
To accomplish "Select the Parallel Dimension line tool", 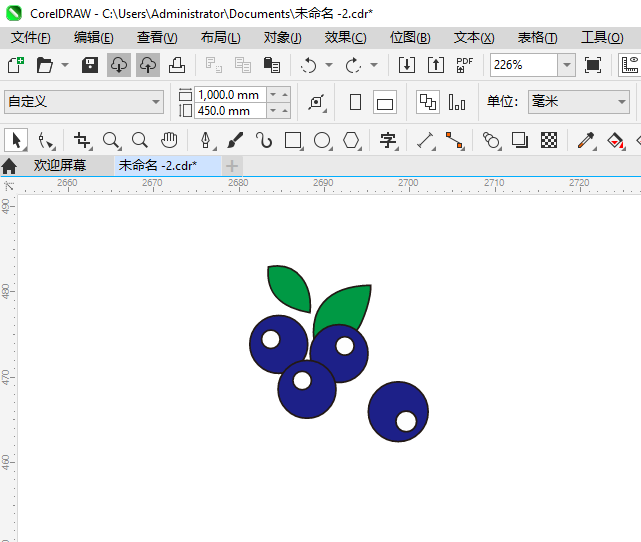I will 426,141.
